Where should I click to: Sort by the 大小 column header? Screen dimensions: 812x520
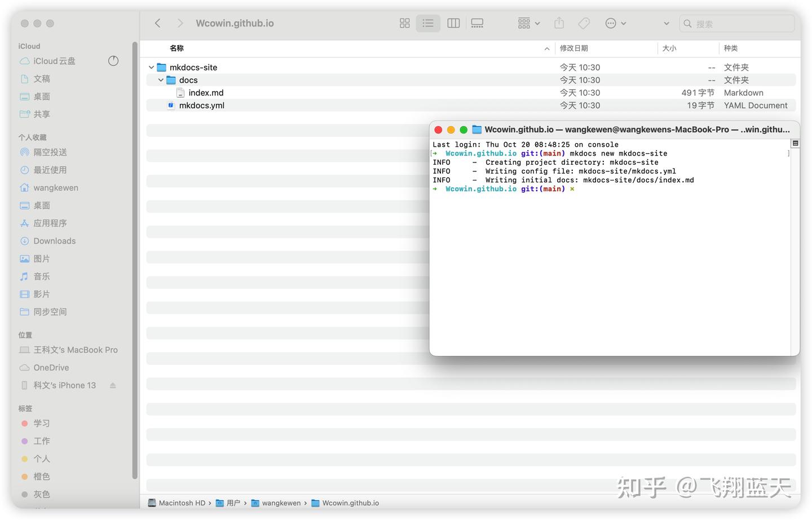click(669, 49)
